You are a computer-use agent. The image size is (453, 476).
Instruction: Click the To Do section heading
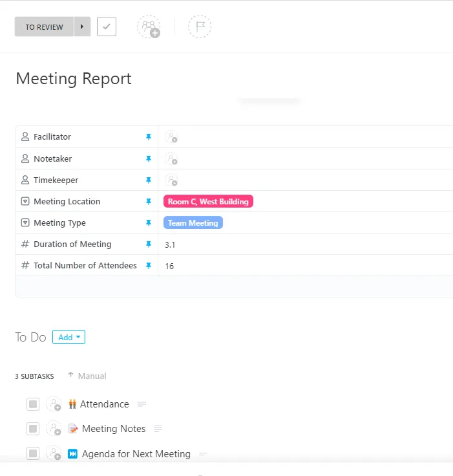(x=30, y=337)
